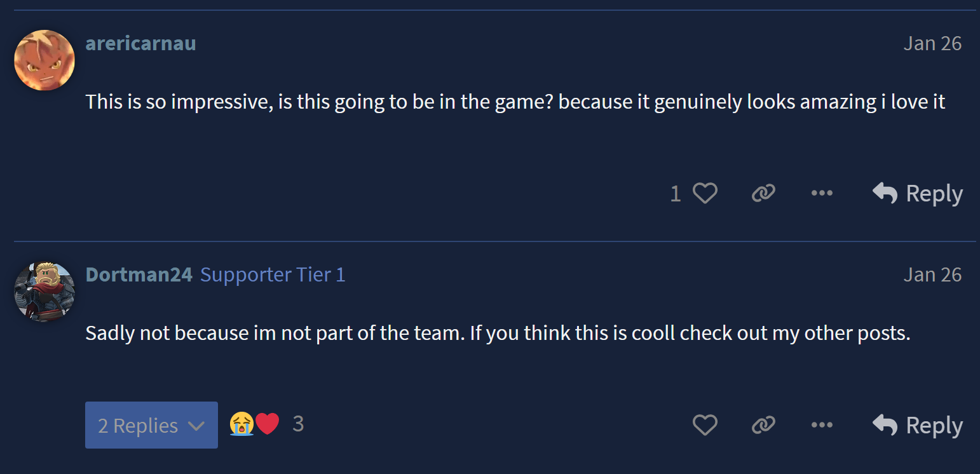Viewport: 980px width, 474px height.
Task: Reply to Dortman24's post
Action: tap(918, 425)
